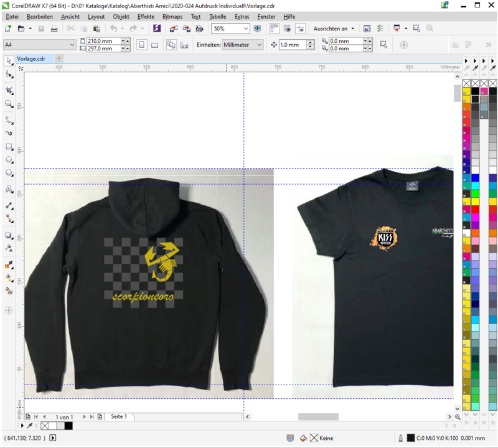Pick black swatch in document palette
This screenshot has width=498, height=448.
[x=68, y=426]
